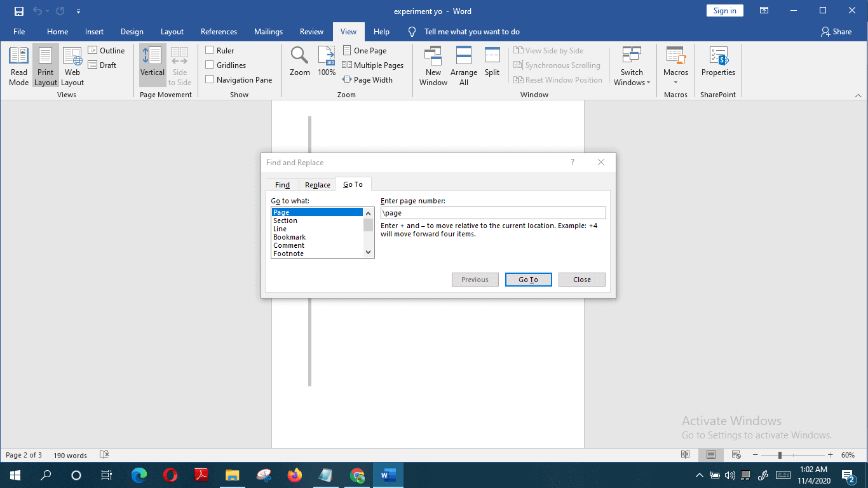Click Tell me what you want to do
Screen dimensions: 868x488
point(471,32)
